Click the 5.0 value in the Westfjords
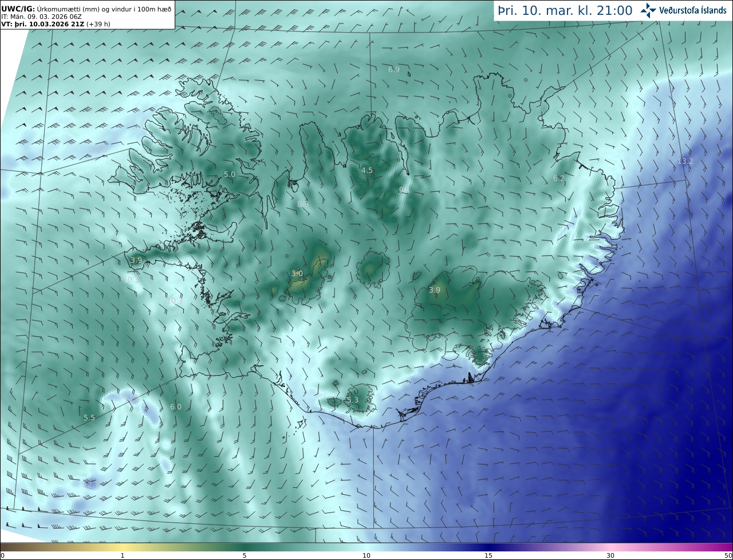The height and width of the screenshot is (560, 733). click(x=230, y=174)
